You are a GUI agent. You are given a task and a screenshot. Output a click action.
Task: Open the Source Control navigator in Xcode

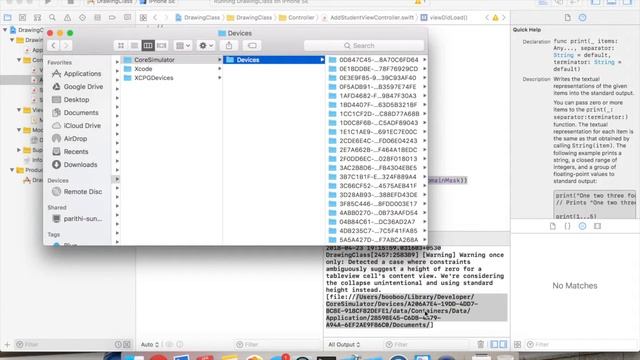(22, 18)
